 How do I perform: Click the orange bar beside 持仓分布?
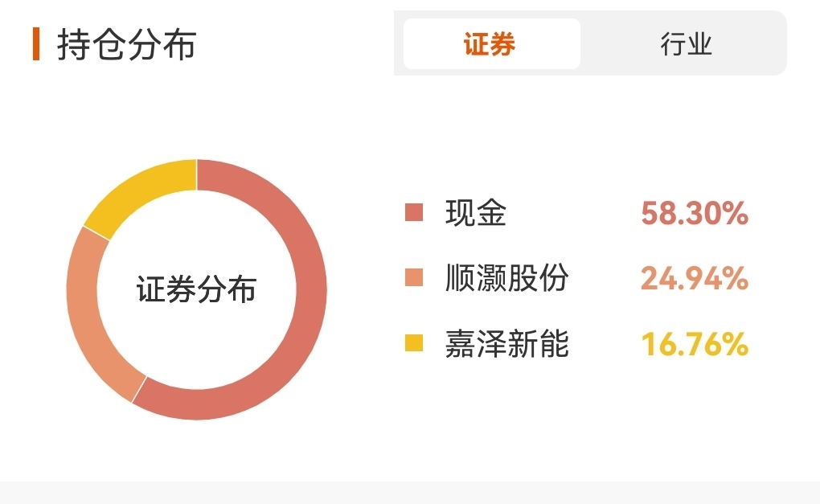(x=36, y=44)
